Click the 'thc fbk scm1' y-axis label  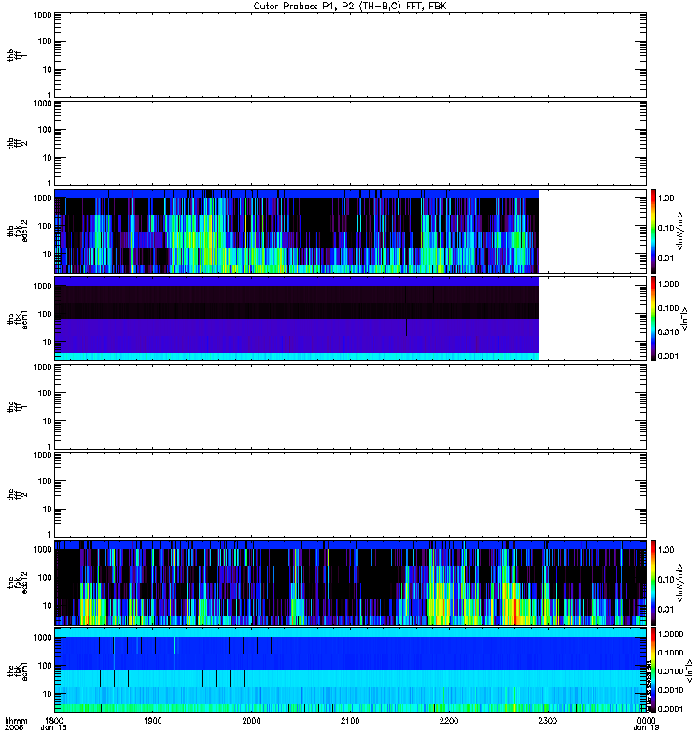click(x=17, y=670)
